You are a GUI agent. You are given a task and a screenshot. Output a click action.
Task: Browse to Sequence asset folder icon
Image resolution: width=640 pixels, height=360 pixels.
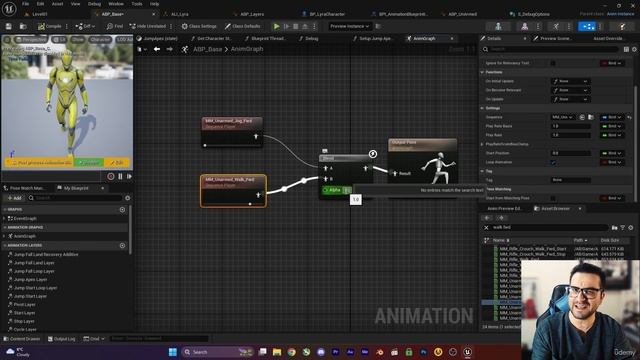591,117
